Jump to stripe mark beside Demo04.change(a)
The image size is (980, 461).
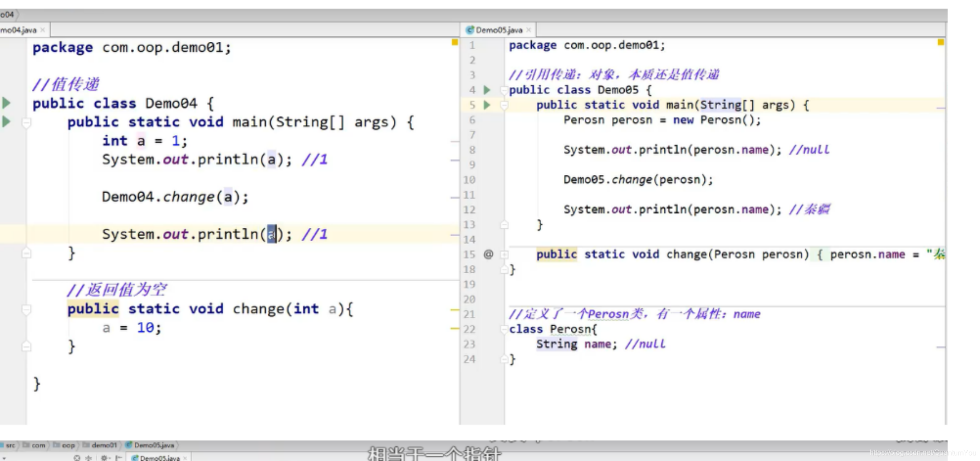[x=454, y=197]
